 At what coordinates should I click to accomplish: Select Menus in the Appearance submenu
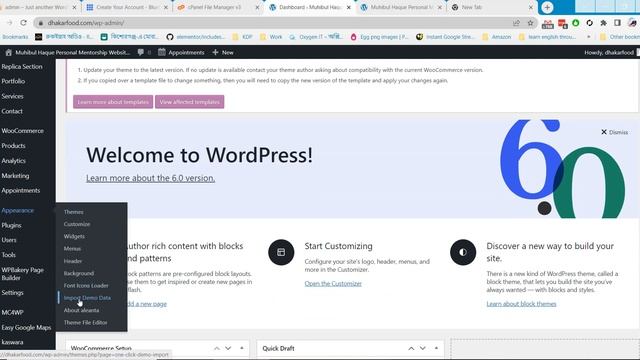[x=72, y=249]
